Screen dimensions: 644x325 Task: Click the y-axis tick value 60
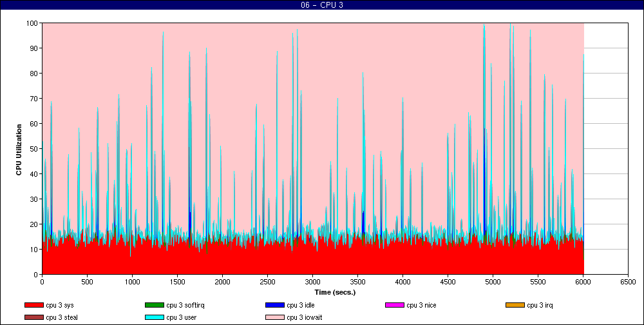(x=34, y=124)
